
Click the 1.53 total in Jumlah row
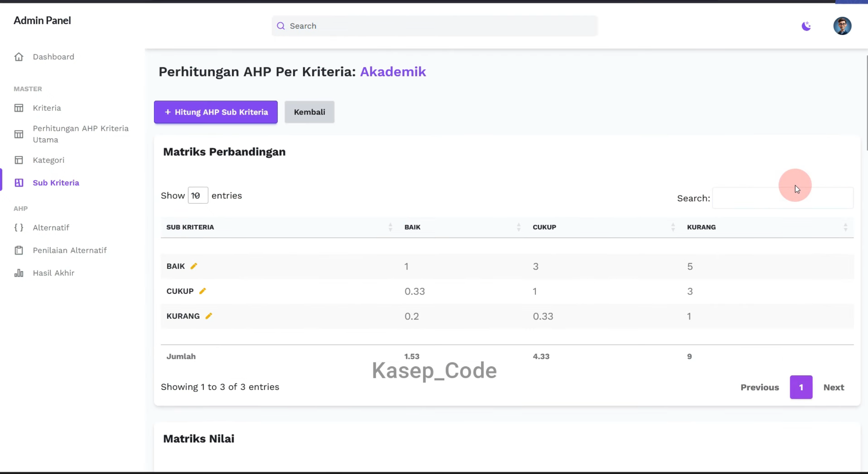pyautogui.click(x=412, y=356)
